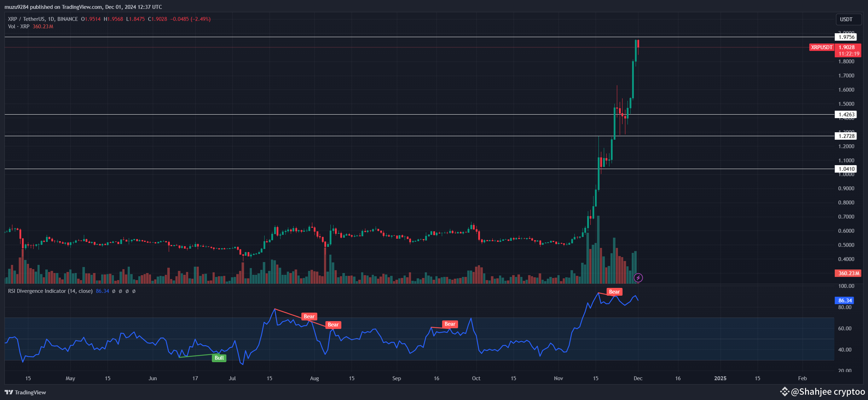
Task: Click the red XRPUSDT tag on price scale
Action: (x=821, y=47)
